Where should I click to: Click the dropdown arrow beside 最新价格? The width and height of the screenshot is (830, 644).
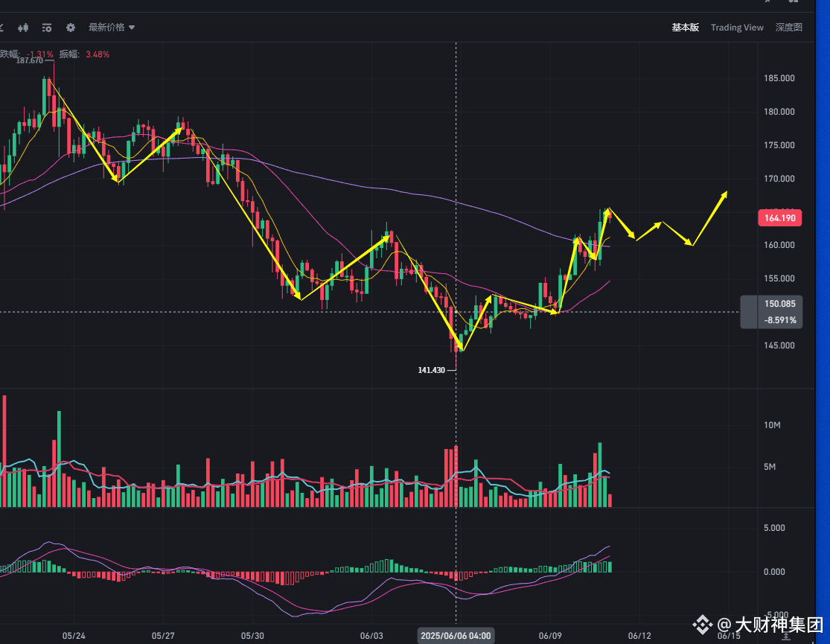click(132, 28)
